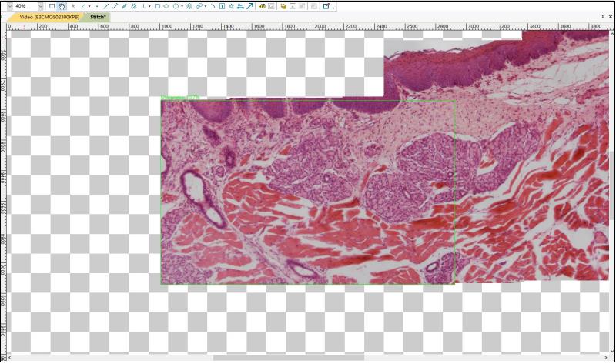The height and width of the screenshot is (364, 616).
Task: Select the text annotation tool
Action: click(x=222, y=5)
